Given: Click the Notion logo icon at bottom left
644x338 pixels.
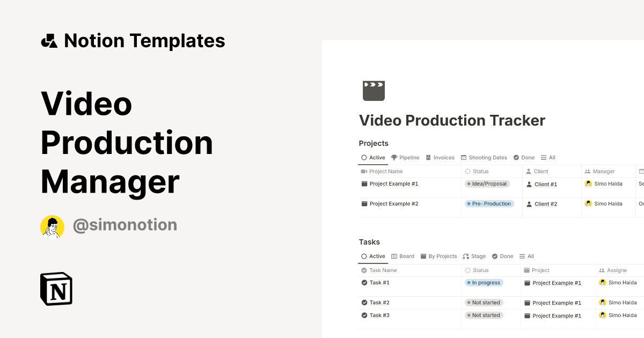Looking at the screenshot, I should [56, 289].
